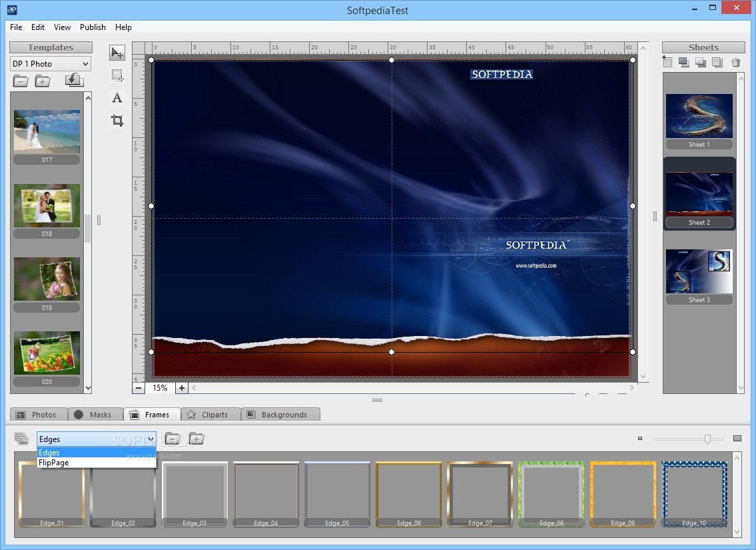Apply the Edge_03 frame
Screen dimensions: 756x550
click(x=194, y=495)
